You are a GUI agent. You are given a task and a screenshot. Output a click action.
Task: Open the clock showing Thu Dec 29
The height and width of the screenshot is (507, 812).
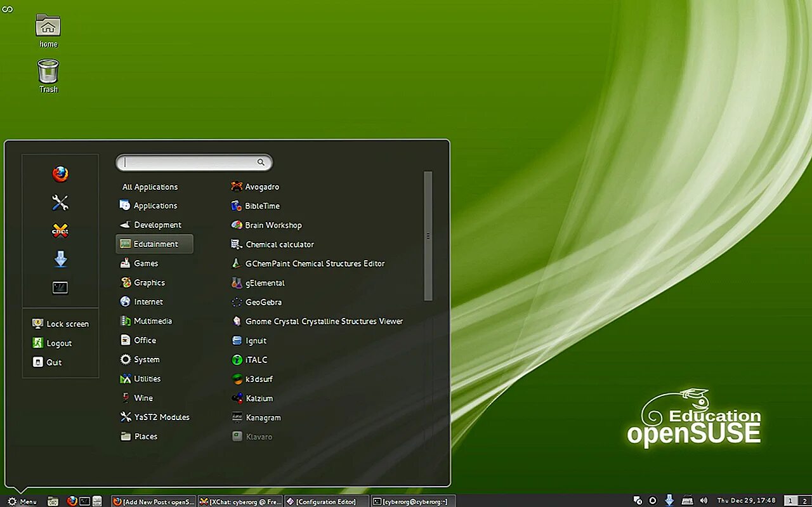coord(747,501)
